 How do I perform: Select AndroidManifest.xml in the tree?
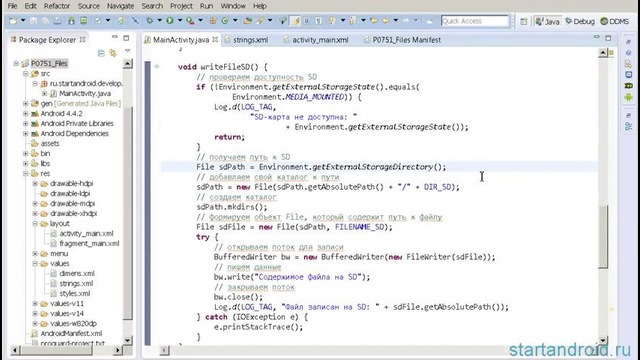click(71, 333)
